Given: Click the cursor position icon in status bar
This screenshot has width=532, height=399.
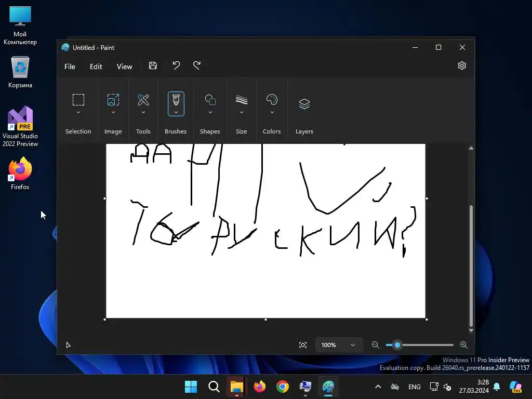Looking at the screenshot, I should click(68, 345).
